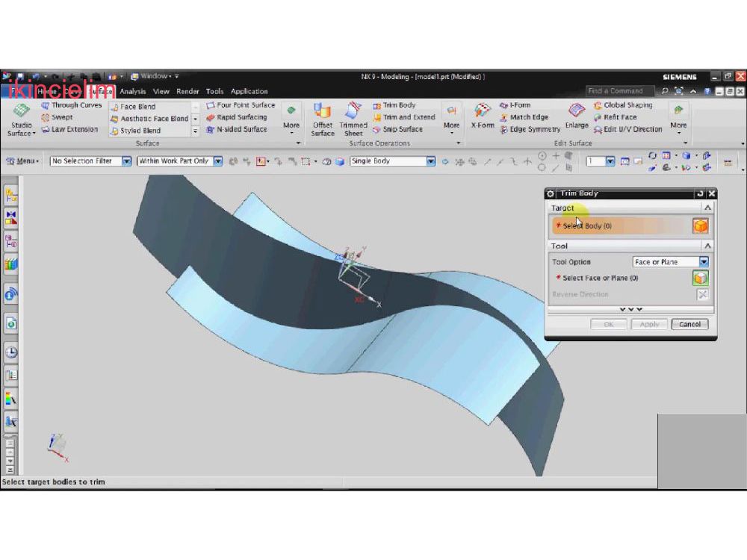This screenshot has height=560, width=747.
Task: Start Edge Symmetry tool
Action: tap(530, 129)
